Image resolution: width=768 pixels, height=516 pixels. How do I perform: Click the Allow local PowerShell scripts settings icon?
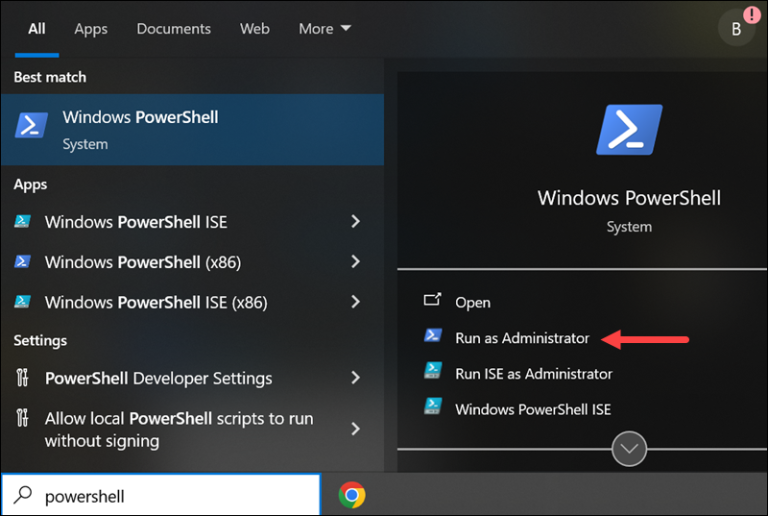coord(22,418)
